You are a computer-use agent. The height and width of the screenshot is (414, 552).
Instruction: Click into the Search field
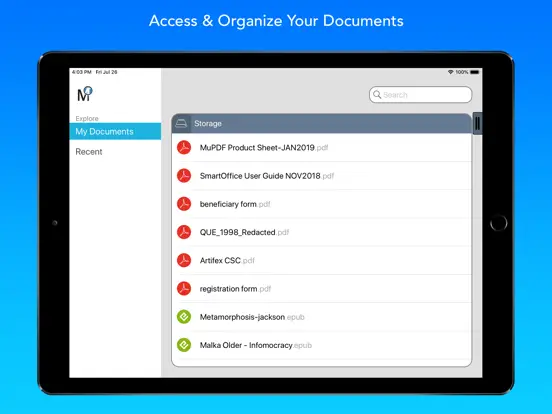tap(420, 95)
